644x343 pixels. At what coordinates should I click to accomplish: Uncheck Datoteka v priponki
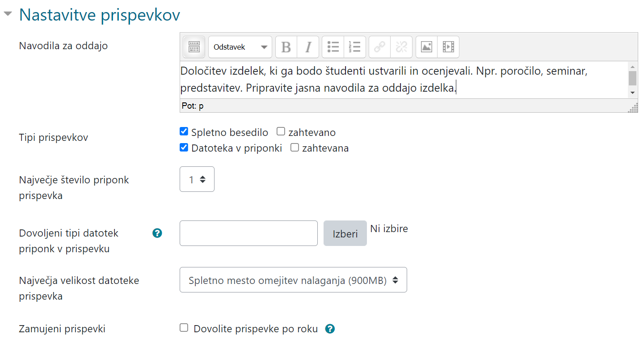click(184, 147)
